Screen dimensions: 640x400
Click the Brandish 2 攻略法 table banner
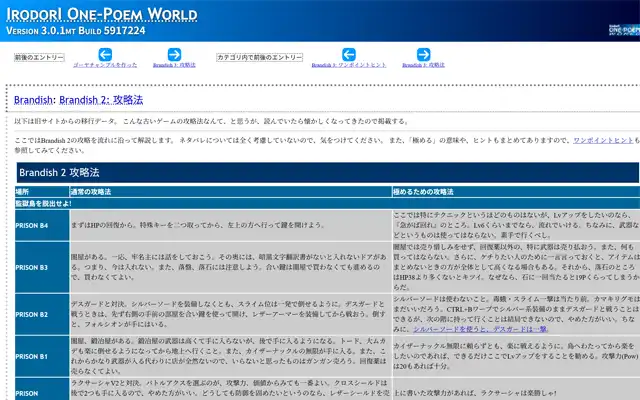click(x=327, y=172)
